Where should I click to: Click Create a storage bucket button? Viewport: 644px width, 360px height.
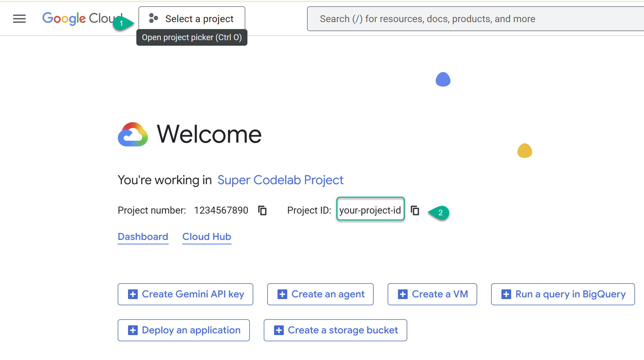pyautogui.click(x=335, y=330)
